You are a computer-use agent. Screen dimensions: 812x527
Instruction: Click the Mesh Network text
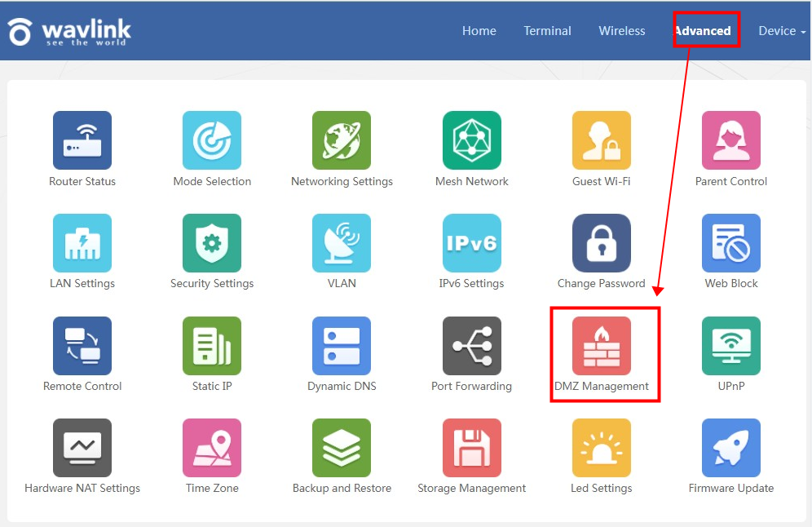[x=472, y=181]
